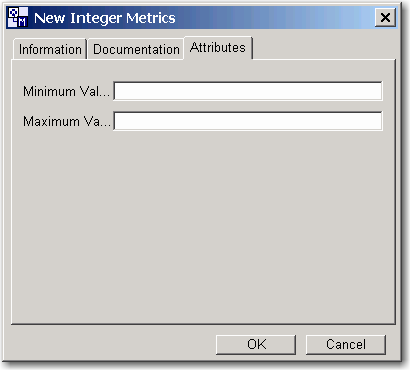Click inside the Minimum Value input field
Image resolution: width=410 pixels, height=370 pixels.
point(248,91)
